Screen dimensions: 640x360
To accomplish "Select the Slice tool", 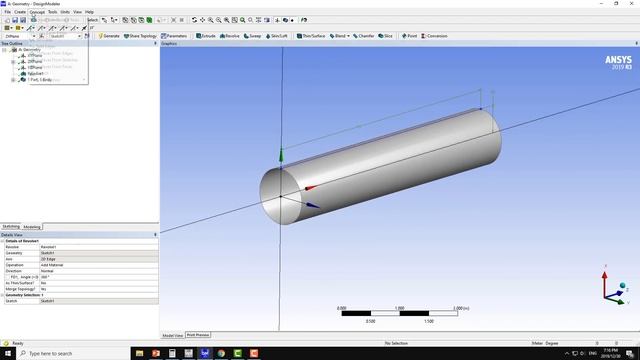I will pyautogui.click(x=385, y=36).
